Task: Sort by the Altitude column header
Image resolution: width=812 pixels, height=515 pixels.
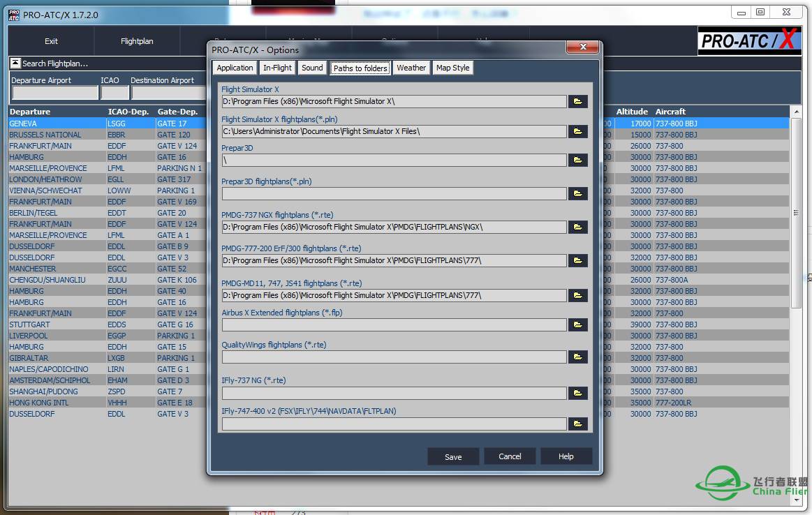Action: [632, 111]
